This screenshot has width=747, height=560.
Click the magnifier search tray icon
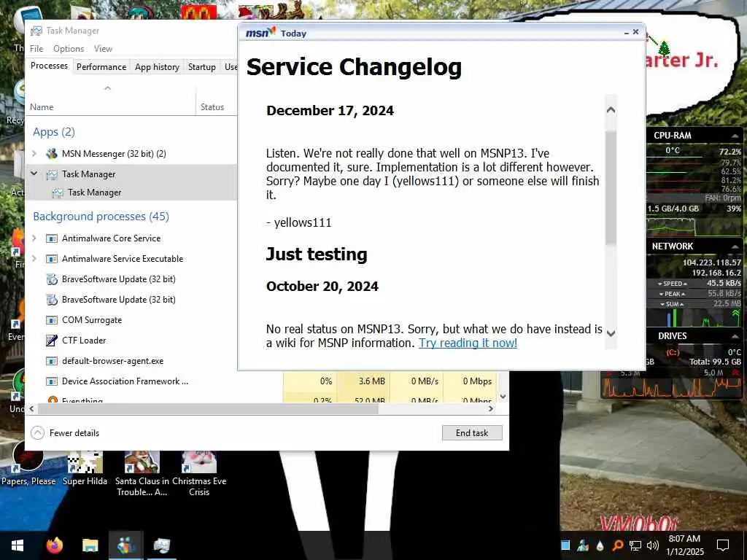tap(617, 545)
